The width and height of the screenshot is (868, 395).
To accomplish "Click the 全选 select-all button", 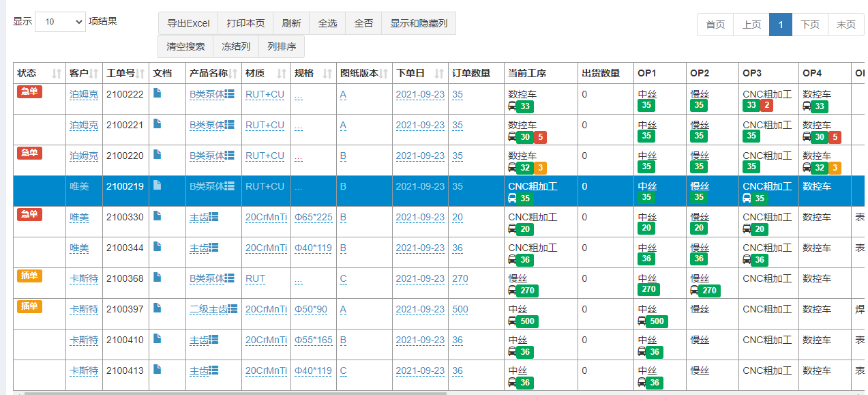I will (327, 23).
